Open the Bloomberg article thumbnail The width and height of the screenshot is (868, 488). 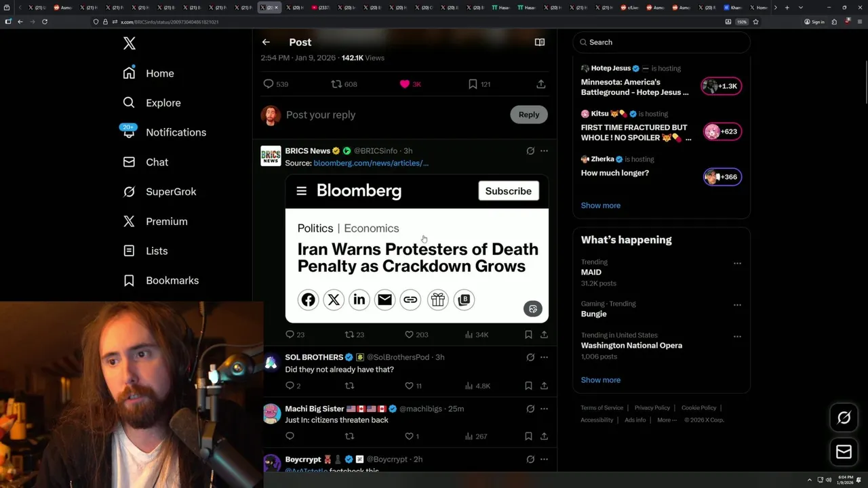[417, 249]
